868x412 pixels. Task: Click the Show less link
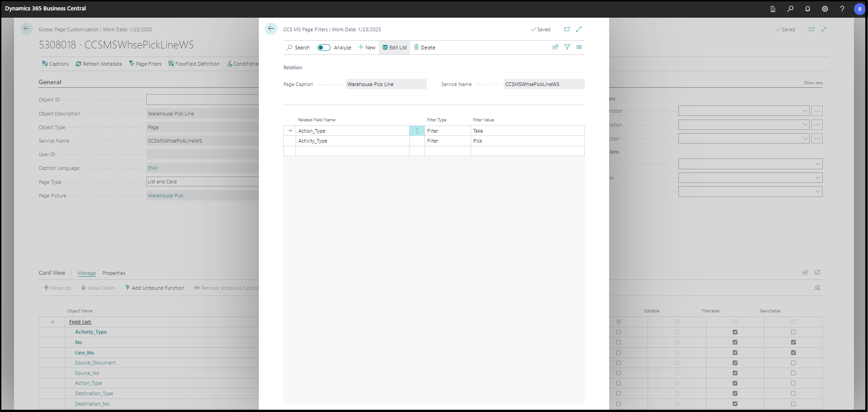tap(813, 82)
